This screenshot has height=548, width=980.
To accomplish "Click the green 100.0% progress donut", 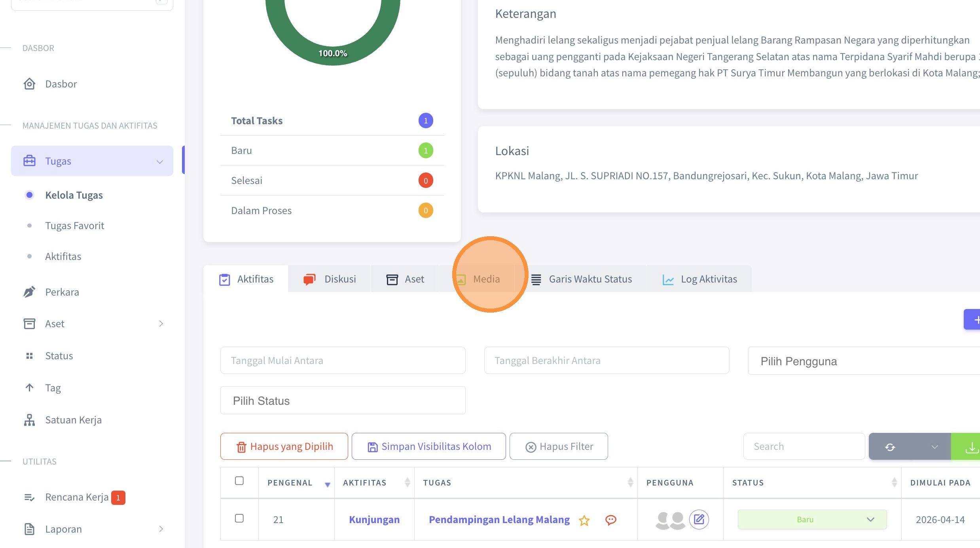I will tap(333, 53).
